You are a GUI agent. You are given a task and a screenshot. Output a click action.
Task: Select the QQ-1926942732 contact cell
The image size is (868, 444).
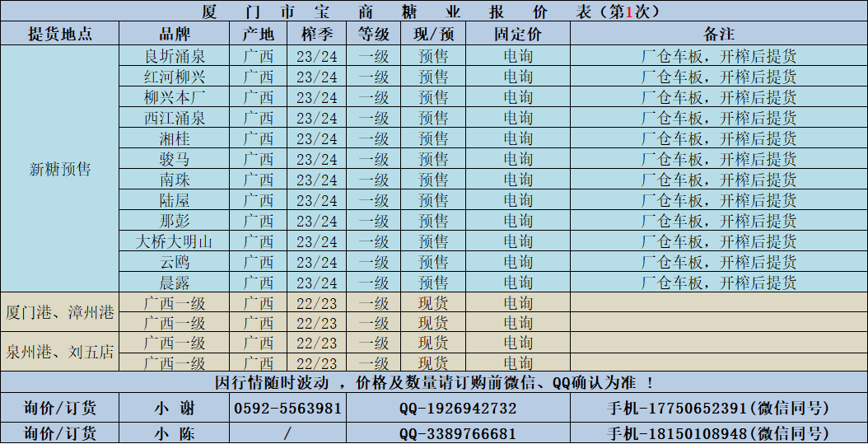(458, 409)
